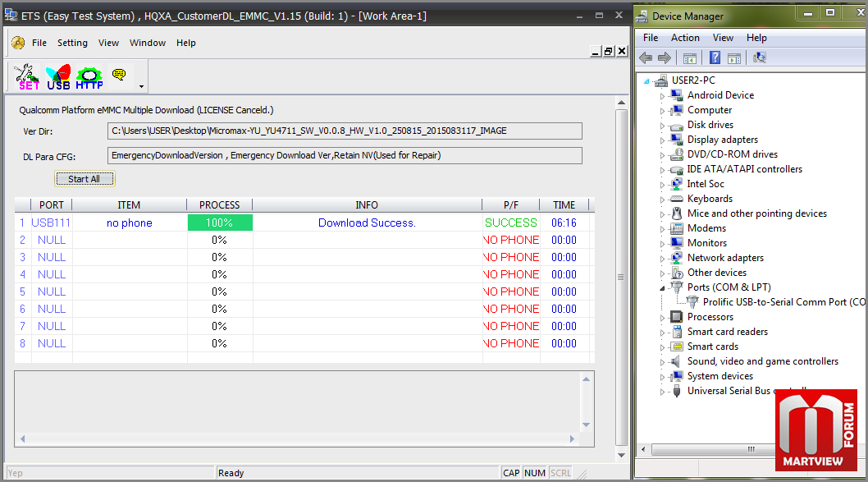The image size is (868, 482).
Task: Expand IDE ATA/ATAPI controllers node
Action: point(662,169)
